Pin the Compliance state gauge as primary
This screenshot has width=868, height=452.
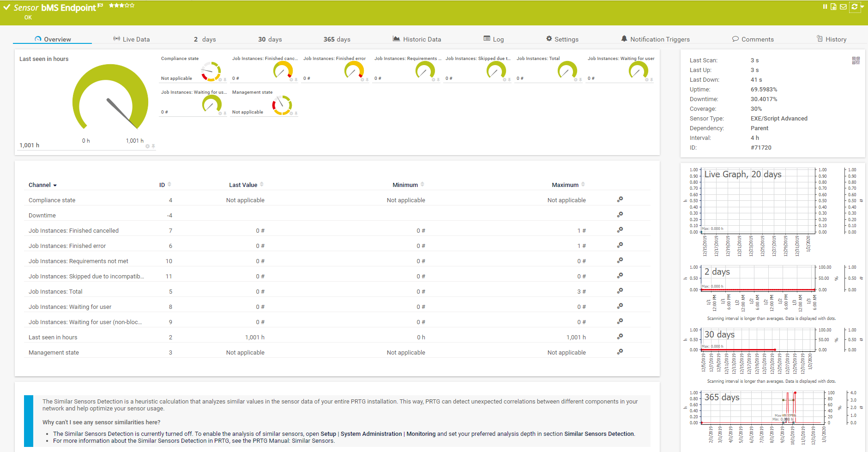pyautogui.click(x=225, y=80)
